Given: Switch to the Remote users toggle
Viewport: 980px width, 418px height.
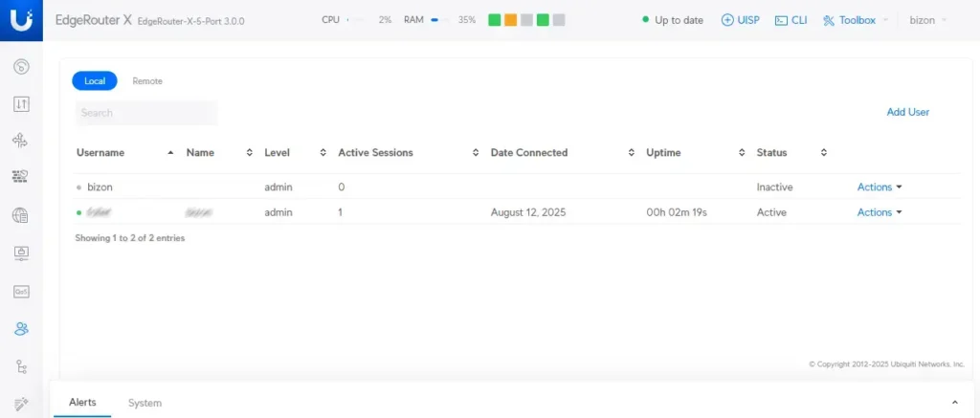Looking at the screenshot, I should click(x=147, y=81).
